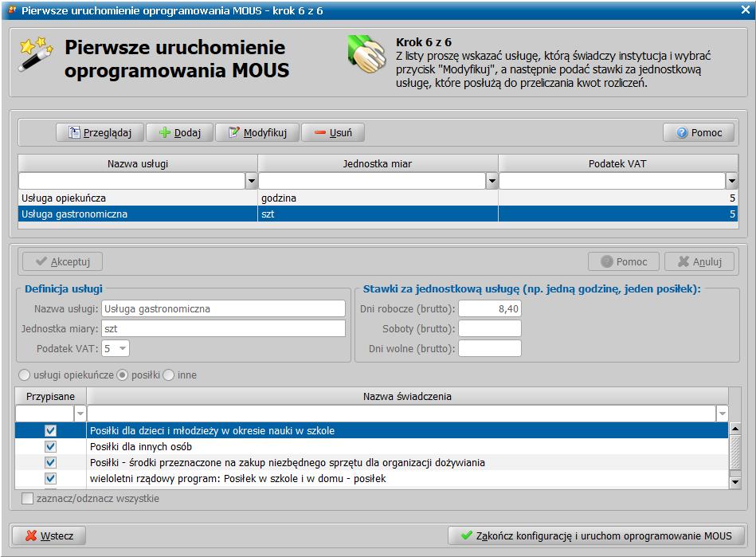Open the Podatek VAT column filter dropdown

[732, 182]
